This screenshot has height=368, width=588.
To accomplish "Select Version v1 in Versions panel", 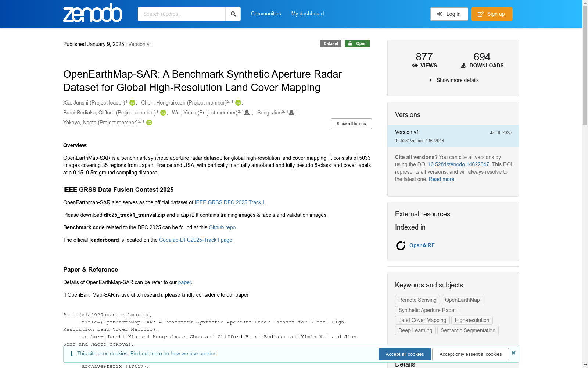I will click(407, 132).
